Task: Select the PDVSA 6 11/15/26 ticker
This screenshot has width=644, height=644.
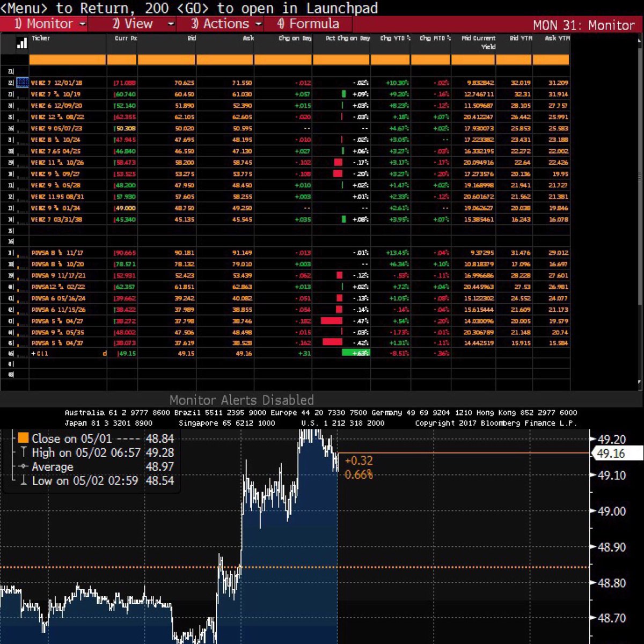Action: (x=58, y=309)
